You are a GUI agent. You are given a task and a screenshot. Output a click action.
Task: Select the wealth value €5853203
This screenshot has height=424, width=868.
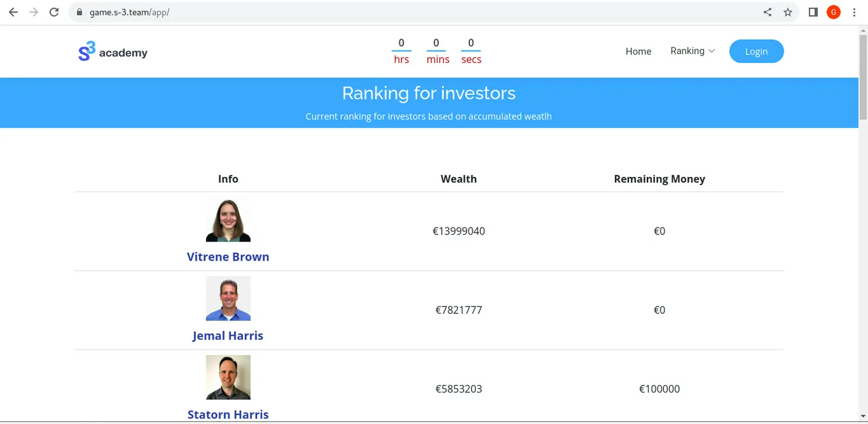pyautogui.click(x=458, y=389)
